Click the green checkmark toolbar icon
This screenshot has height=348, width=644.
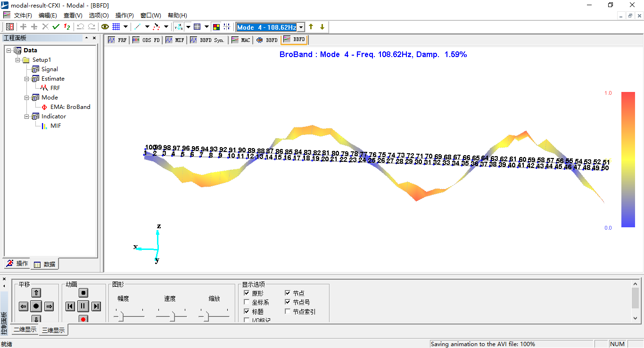(56, 27)
